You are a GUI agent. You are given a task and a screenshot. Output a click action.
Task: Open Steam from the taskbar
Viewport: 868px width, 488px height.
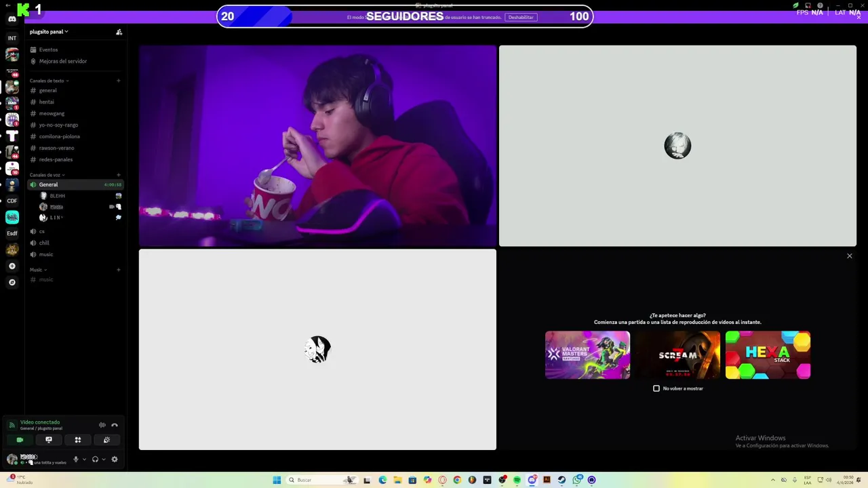tap(561, 480)
